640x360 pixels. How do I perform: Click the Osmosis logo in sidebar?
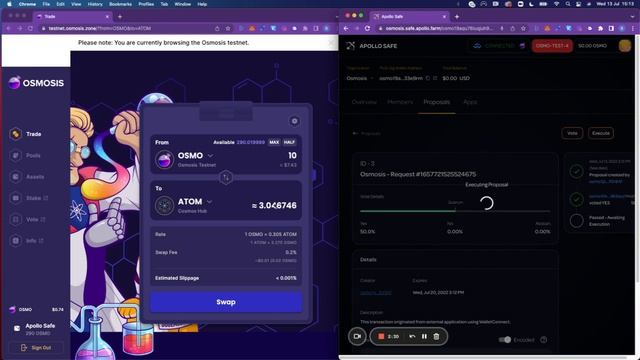[x=36, y=83]
